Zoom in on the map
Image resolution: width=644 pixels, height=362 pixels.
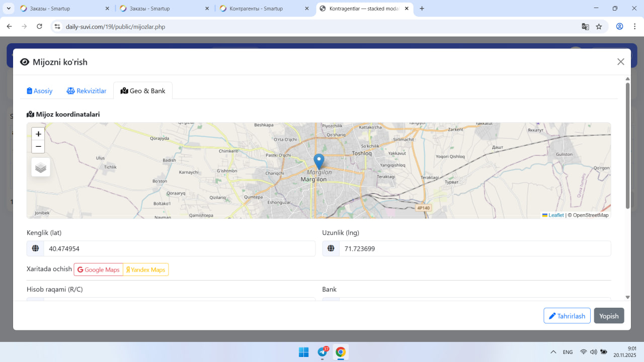(38, 134)
